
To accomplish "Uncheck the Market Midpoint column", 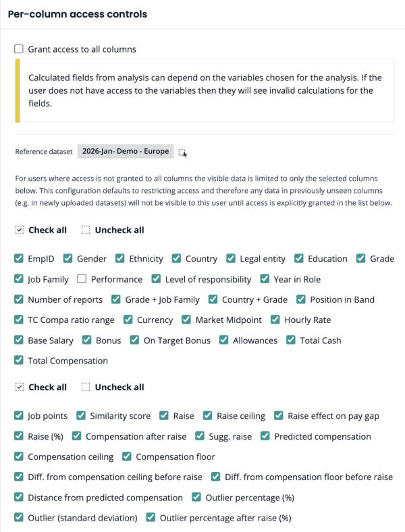I will [186, 320].
